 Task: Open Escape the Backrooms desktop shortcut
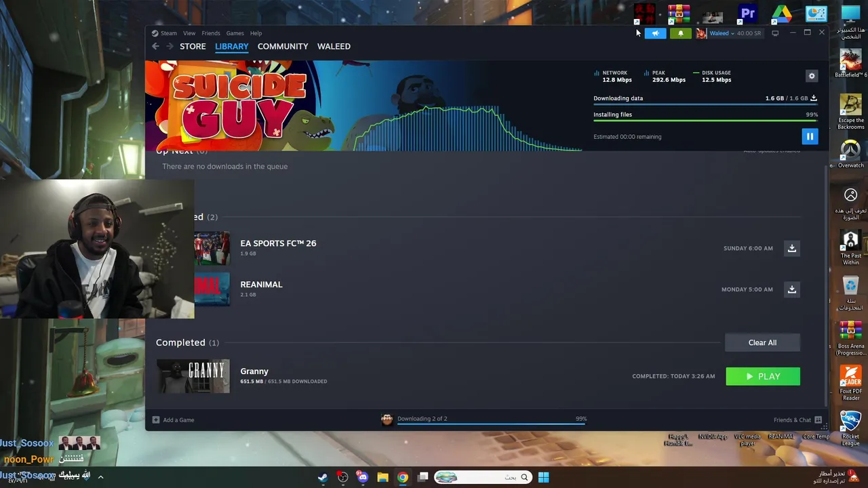pyautogui.click(x=850, y=112)
